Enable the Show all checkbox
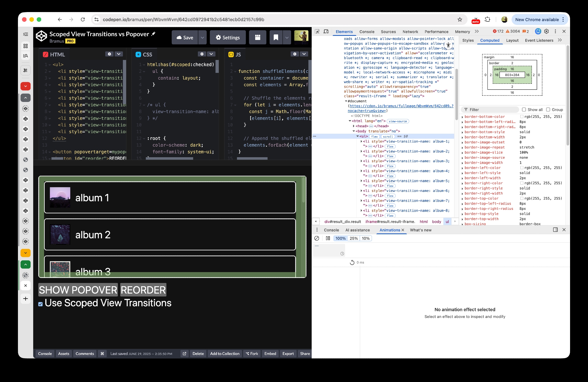The height and width of the screenshot is (382, 588). (524, 110)
